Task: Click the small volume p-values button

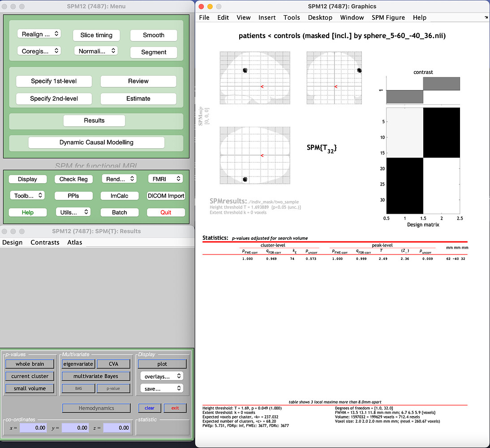Action: coord(30,388)
